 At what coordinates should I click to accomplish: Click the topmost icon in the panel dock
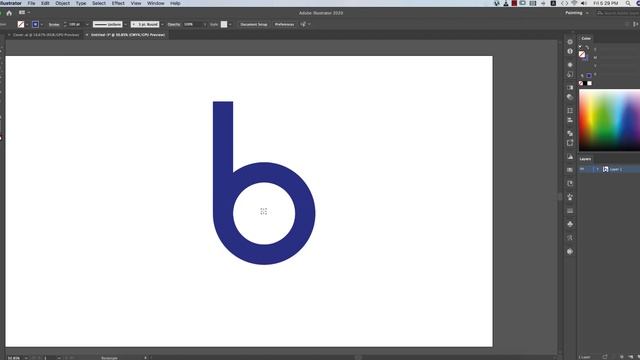tap(570, 42)
